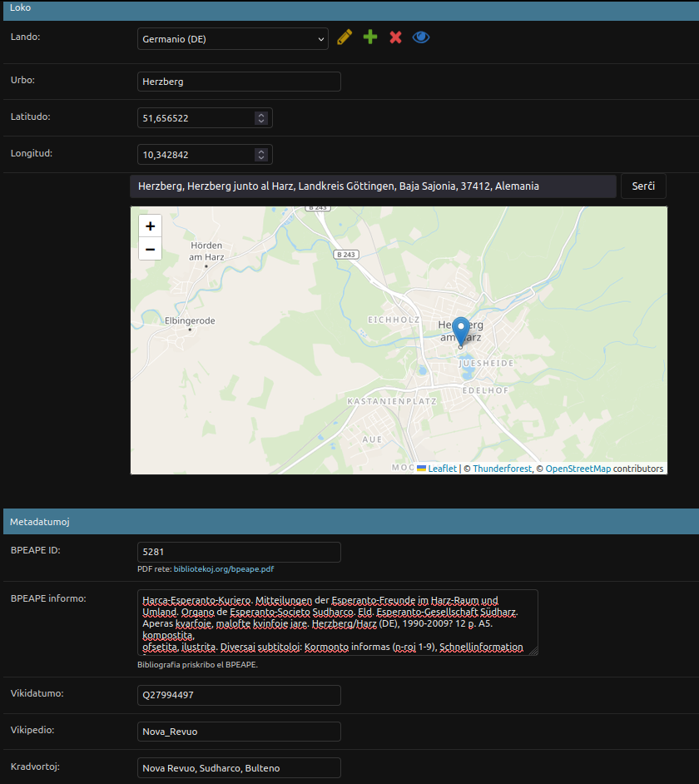Image resolution: width=699 pixels, height=784 pixels.
Task: Click the EICHHOLZ district label on map
Action: 394,320
